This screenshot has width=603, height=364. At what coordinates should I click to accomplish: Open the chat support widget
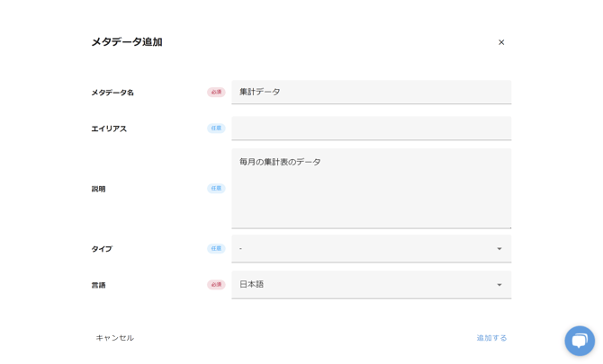tap(580, 341)
